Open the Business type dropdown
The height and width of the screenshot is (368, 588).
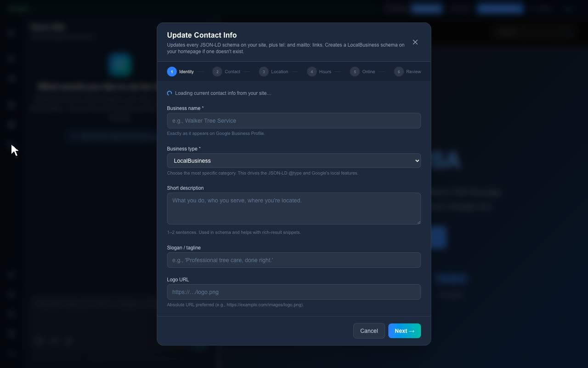(x=294, y=161)
